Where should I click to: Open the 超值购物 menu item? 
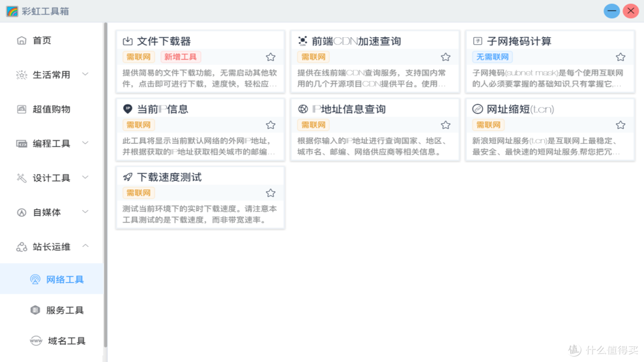[51, 109]
